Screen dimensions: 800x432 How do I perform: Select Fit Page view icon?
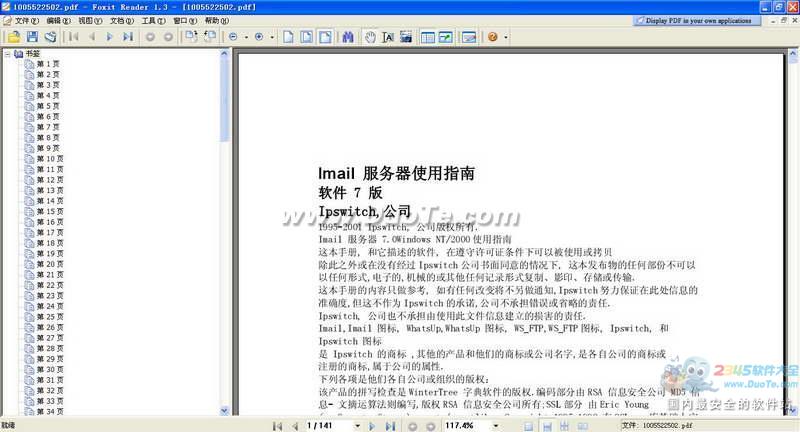(307, 37)
